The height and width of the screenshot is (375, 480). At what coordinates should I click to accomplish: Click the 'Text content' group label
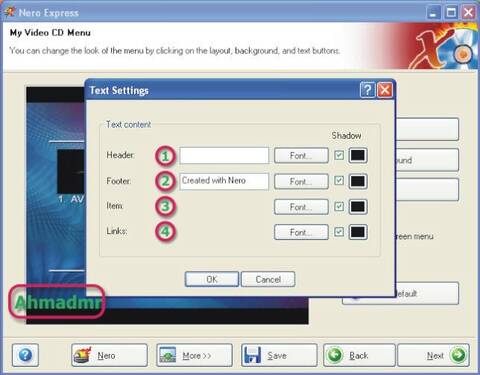coord(128,124)
